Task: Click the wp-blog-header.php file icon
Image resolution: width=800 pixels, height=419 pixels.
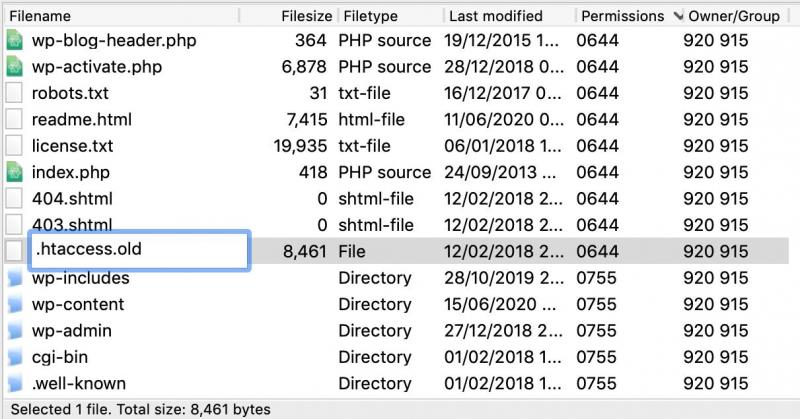Action: [14, 41]
